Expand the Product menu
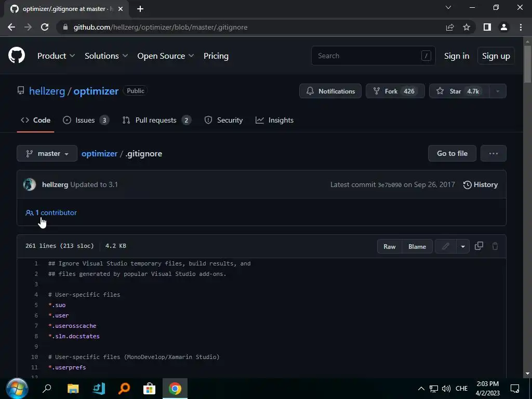Viewport: 532px width, 399px height. click(56, 56)
